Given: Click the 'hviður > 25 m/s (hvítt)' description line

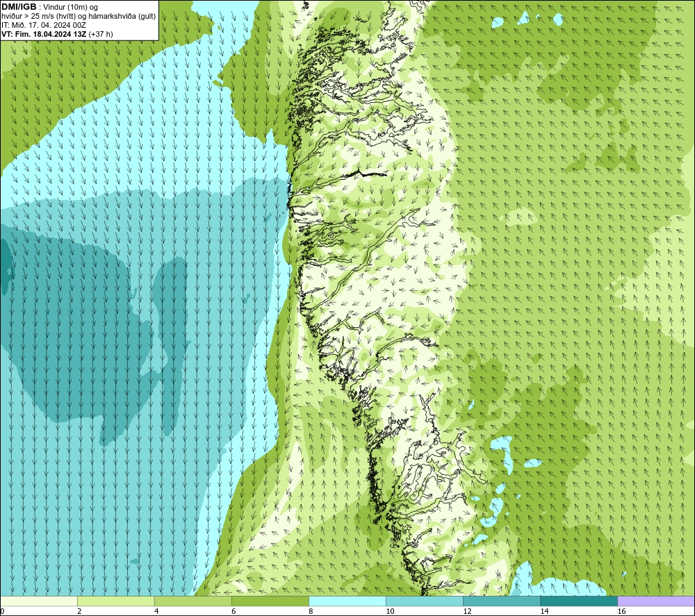Looking at the screenshot, I should (79, 16).
